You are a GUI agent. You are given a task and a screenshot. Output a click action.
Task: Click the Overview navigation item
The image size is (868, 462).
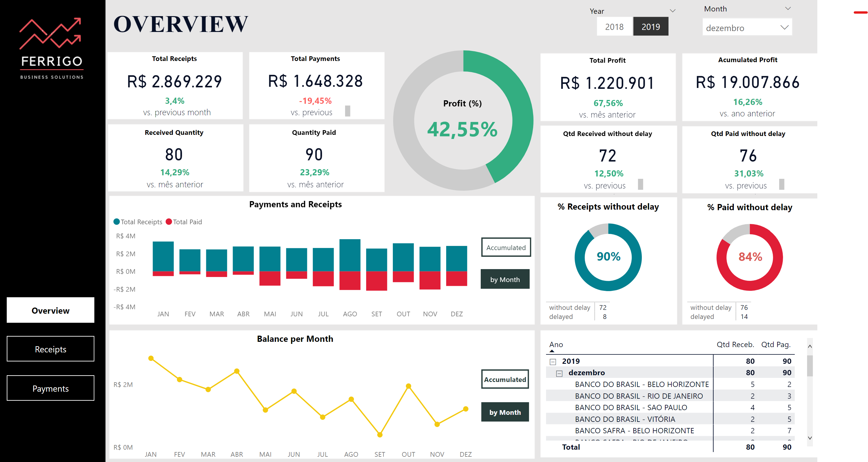50,310
